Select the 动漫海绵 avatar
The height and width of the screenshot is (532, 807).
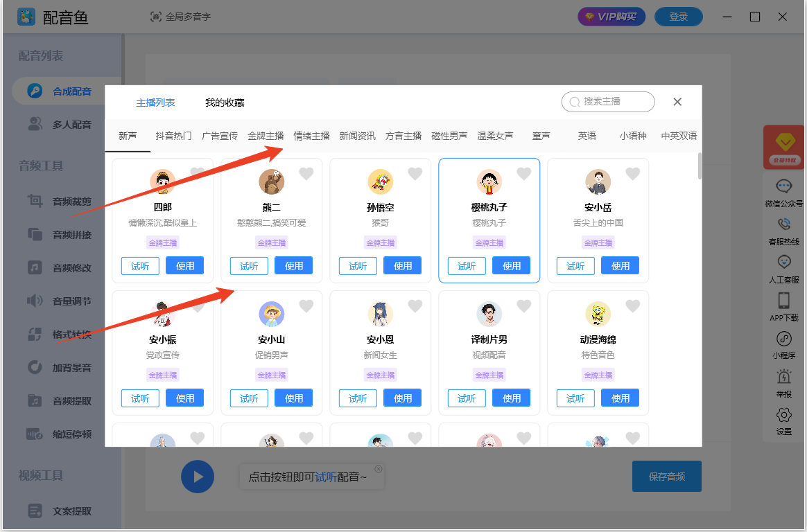point(598,314)
